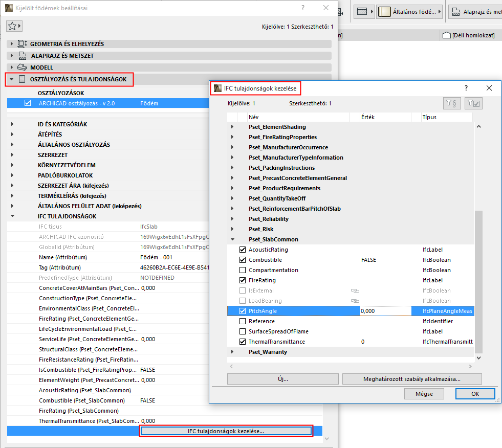Click the paragraph filter icon in IFC dialog

[x=453, y=103]
